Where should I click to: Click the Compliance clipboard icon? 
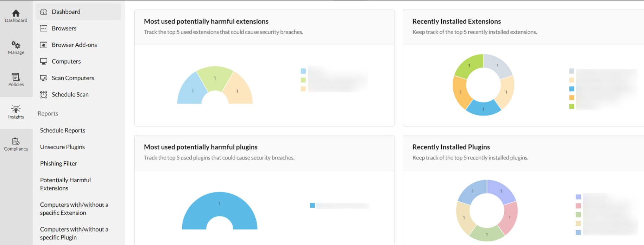(16, 142)
